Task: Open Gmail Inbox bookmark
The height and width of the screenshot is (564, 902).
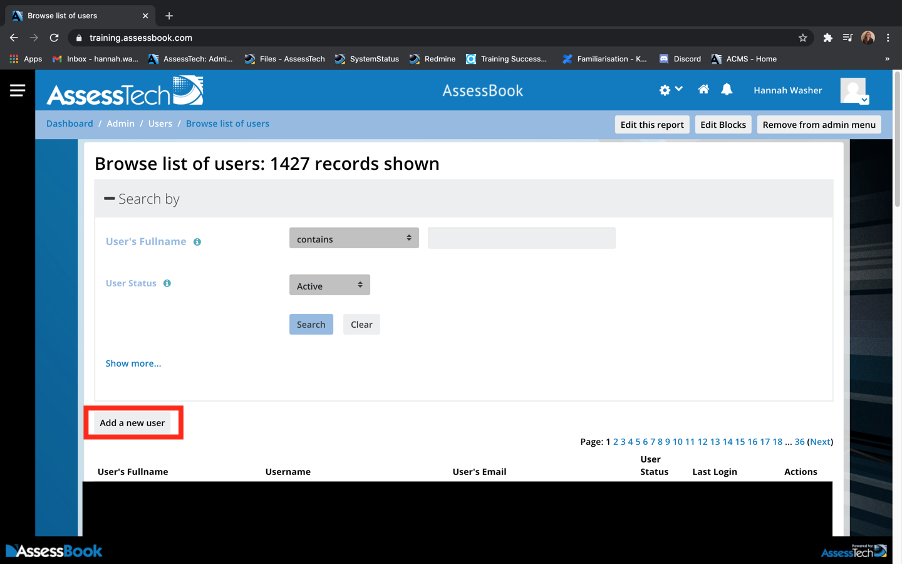Action: point(95,59)
